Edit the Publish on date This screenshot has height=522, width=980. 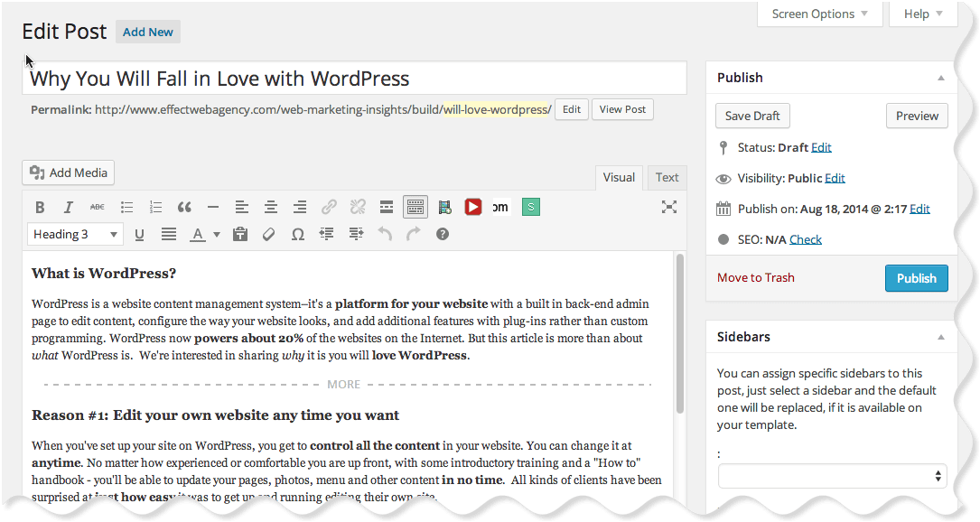tap(920, 209)
